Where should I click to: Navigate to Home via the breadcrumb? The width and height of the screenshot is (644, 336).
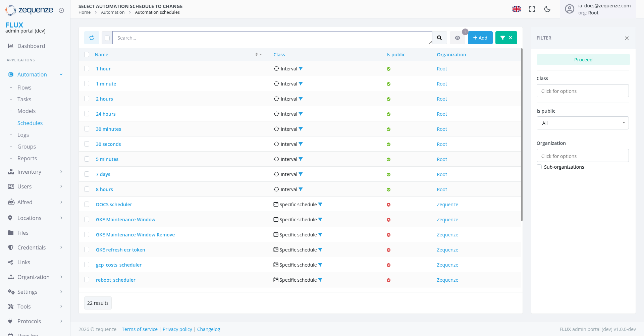tap(84, 12)
